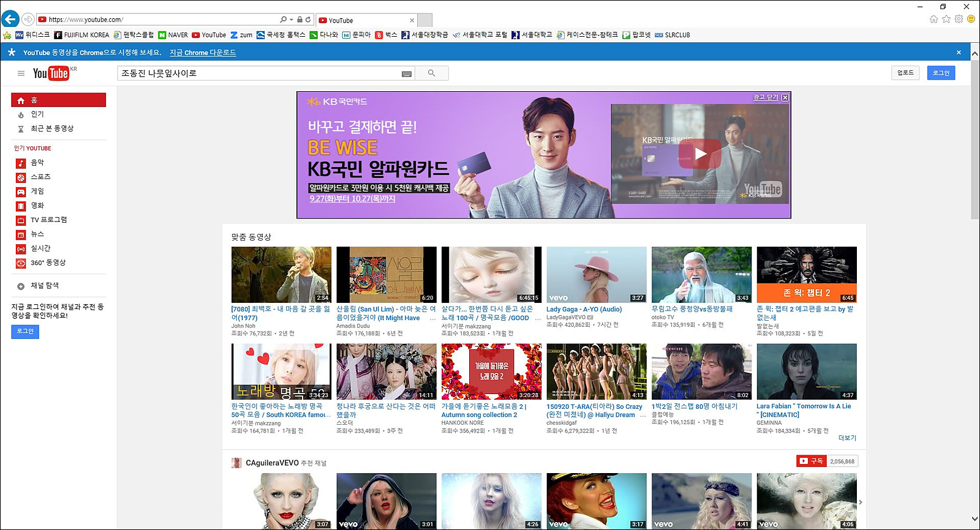Image resolution: width=980 pixels, height=530 pixels.
Task: Open SLRCLUB bookmark
Action: [x=673, y=35]
